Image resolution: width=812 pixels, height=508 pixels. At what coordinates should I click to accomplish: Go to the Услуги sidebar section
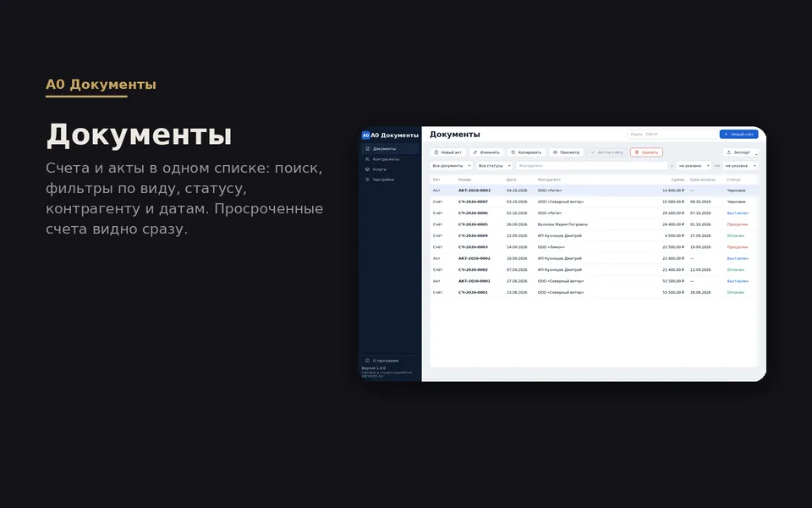click(x=390, y=169)
